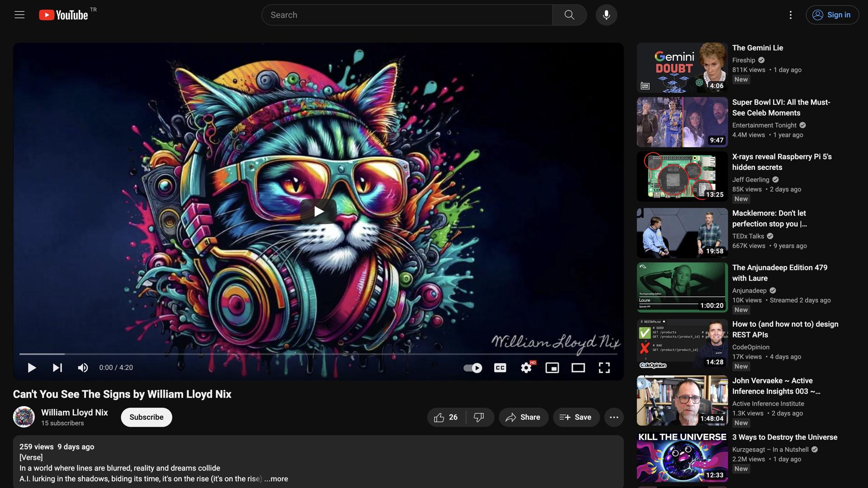
Task: Open the William Lloyd Nix channel link
Action: click(74, 412)
